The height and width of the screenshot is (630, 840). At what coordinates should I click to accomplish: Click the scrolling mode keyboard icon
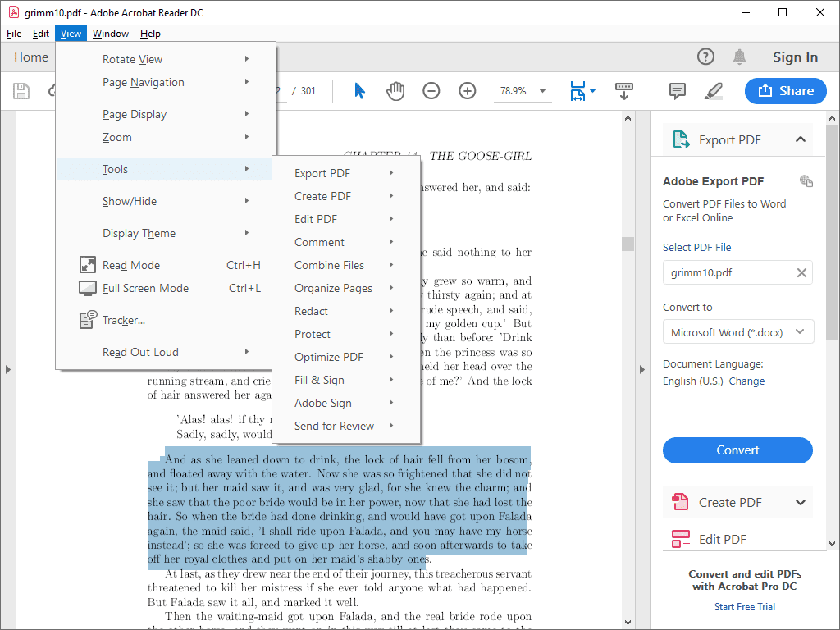(624, 91)
